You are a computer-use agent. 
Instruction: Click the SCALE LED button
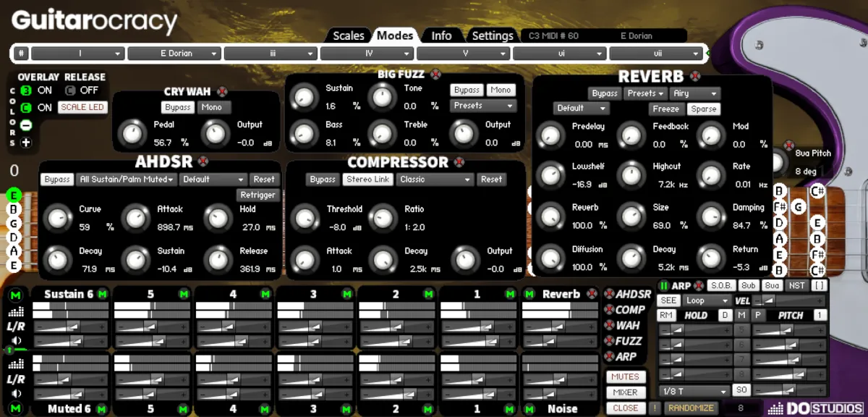pos(82,107)
